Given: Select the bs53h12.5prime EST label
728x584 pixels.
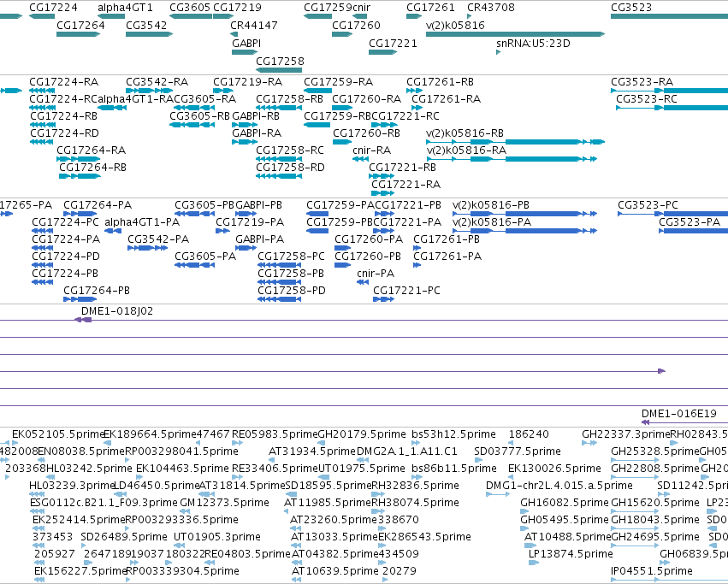Looking at the screenshot, I should pos(453,434).
